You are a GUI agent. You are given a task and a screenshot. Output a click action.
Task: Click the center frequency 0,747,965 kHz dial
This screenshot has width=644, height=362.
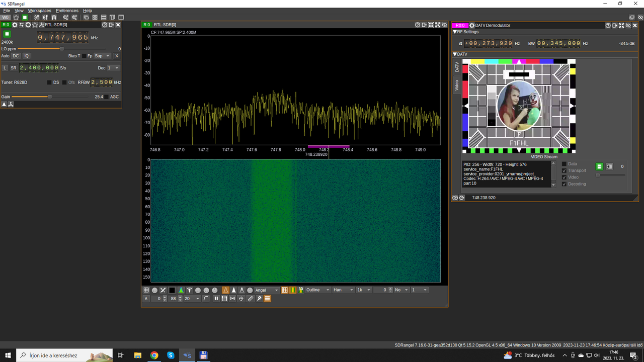coord(63,37)
